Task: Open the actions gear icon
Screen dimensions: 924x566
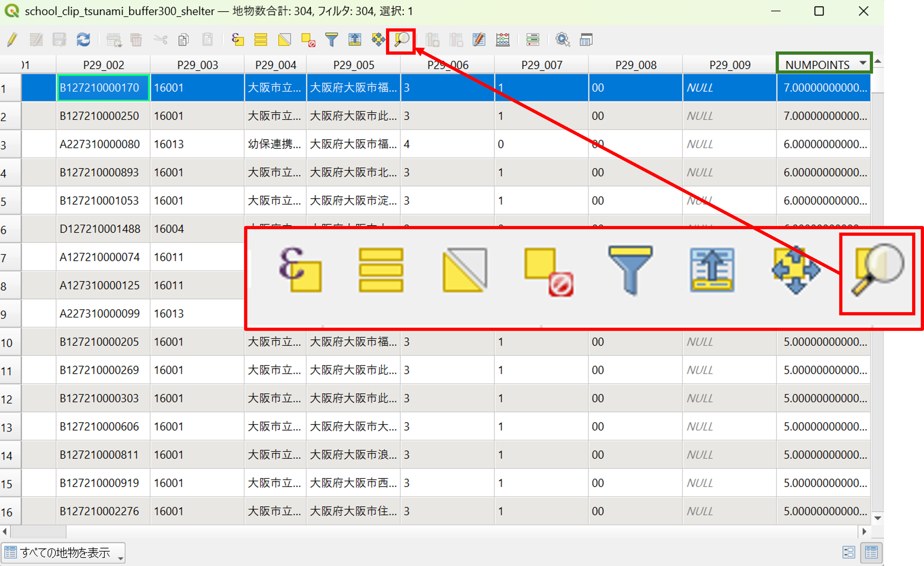Action: 562,39
